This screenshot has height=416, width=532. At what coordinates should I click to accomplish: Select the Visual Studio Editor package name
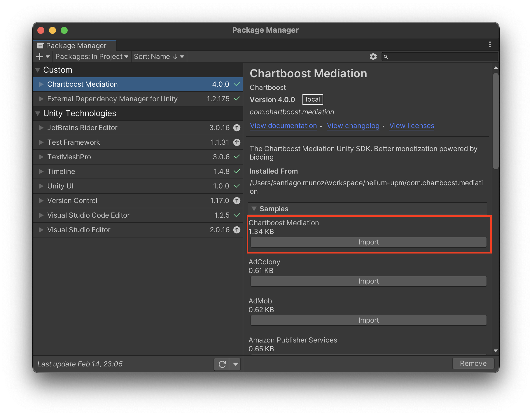(x=79, y=230)
